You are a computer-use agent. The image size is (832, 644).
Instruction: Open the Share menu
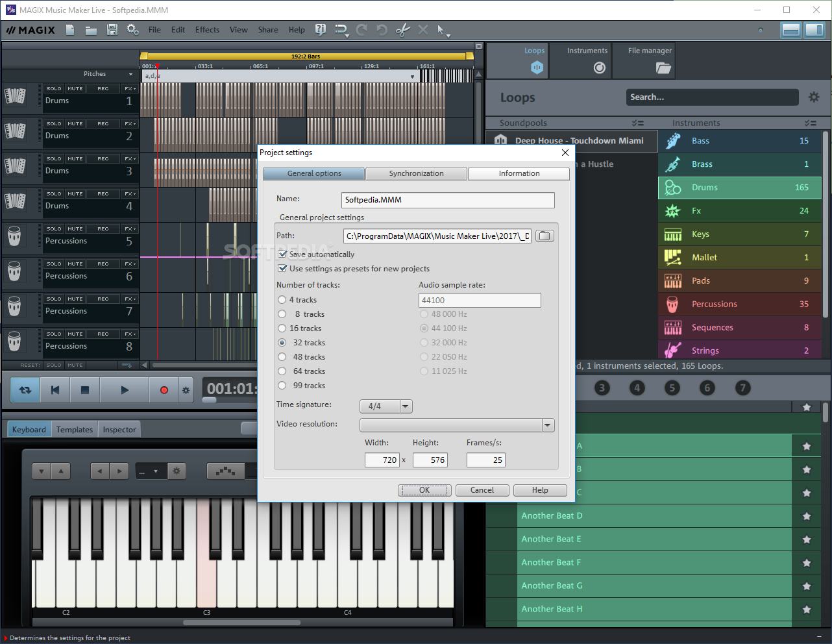[268, 30]
